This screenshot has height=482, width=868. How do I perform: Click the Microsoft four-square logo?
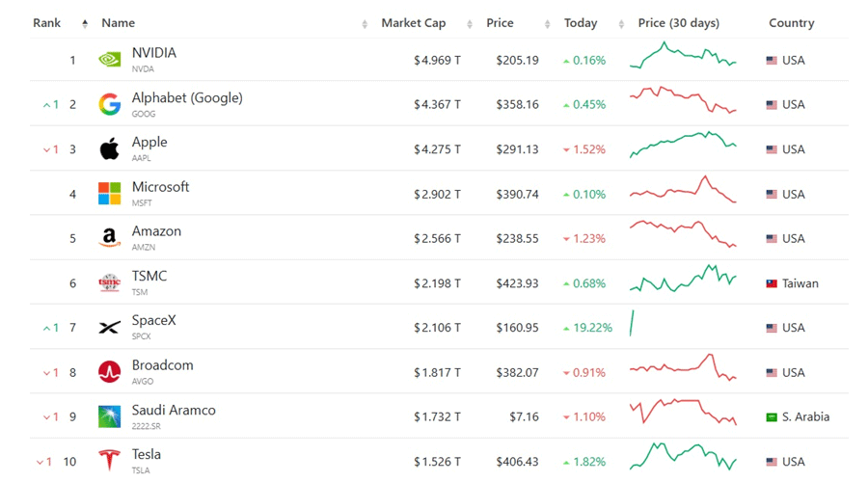click(x=110, y=194)
